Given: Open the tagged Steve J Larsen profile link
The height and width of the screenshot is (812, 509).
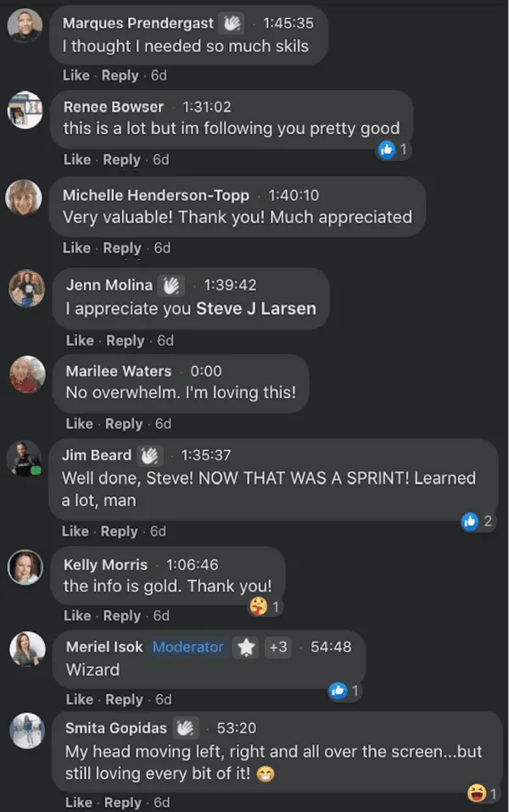Looking at the screenshot, I should point(255,309).
